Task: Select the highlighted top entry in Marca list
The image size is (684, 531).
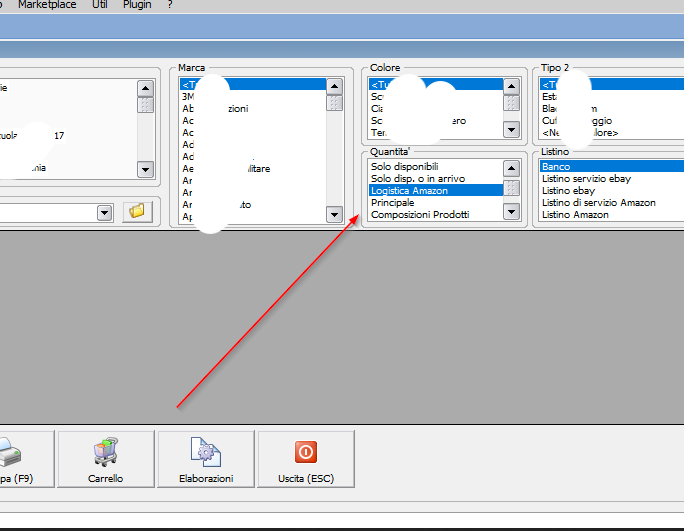Action: tap(253, 85)
